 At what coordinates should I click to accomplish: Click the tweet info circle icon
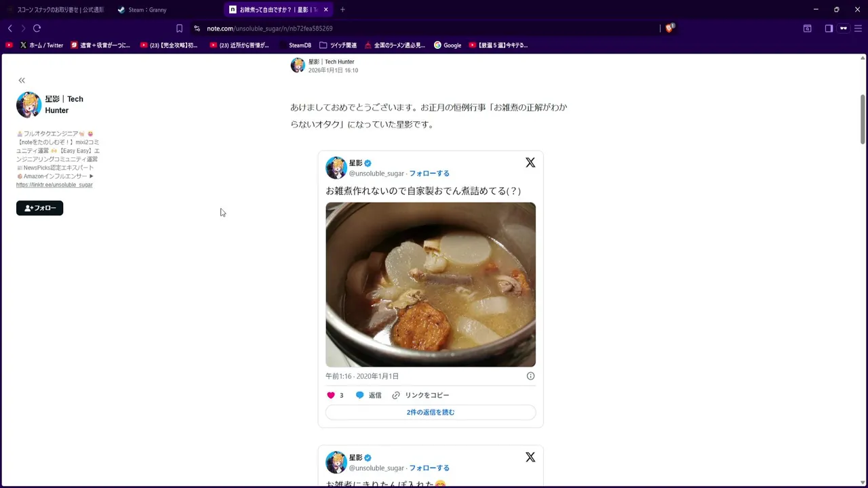530,376
